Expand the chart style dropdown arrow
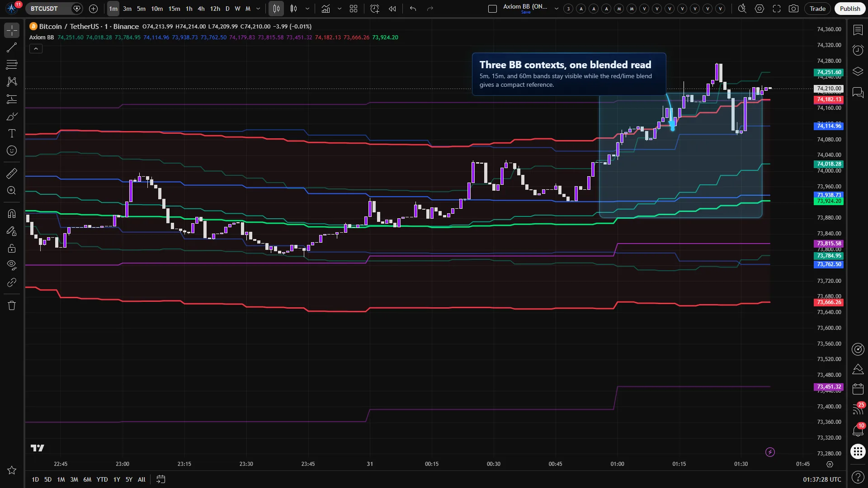 point(307,9)
